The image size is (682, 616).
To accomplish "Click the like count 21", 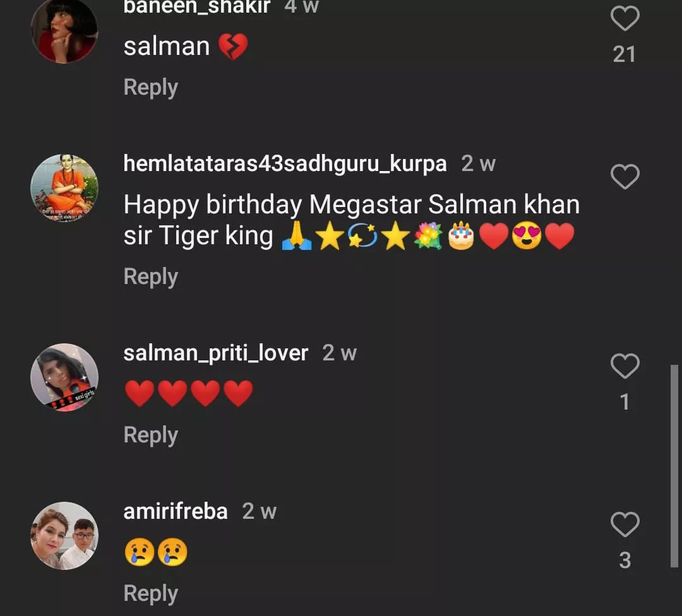I will 624,54.
